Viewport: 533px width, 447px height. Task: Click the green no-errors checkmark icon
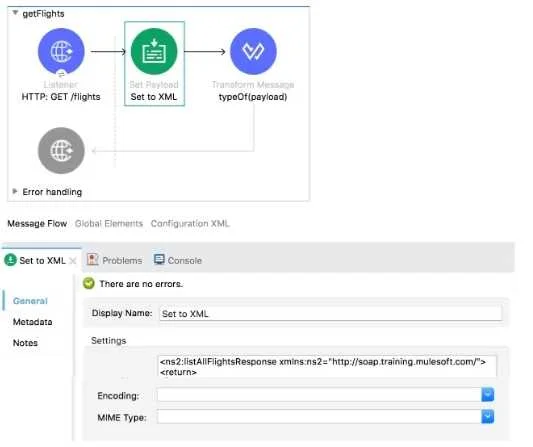click(89, 283)
